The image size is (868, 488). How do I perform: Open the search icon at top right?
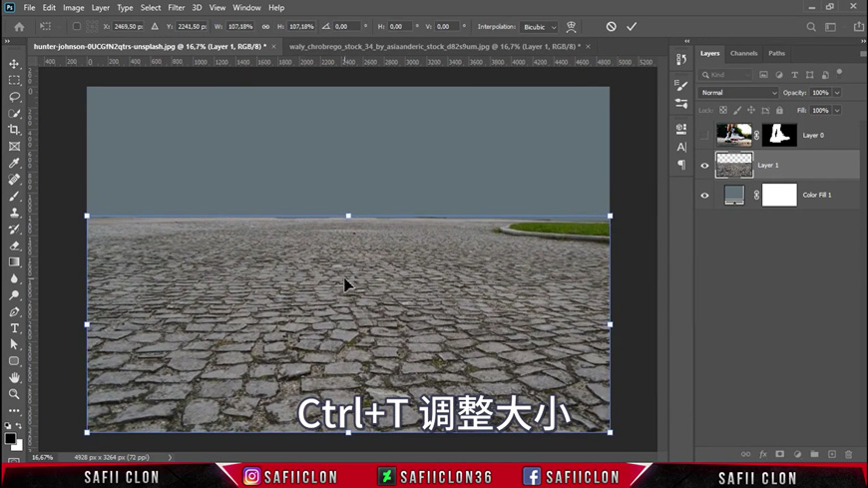coord(811,27)
